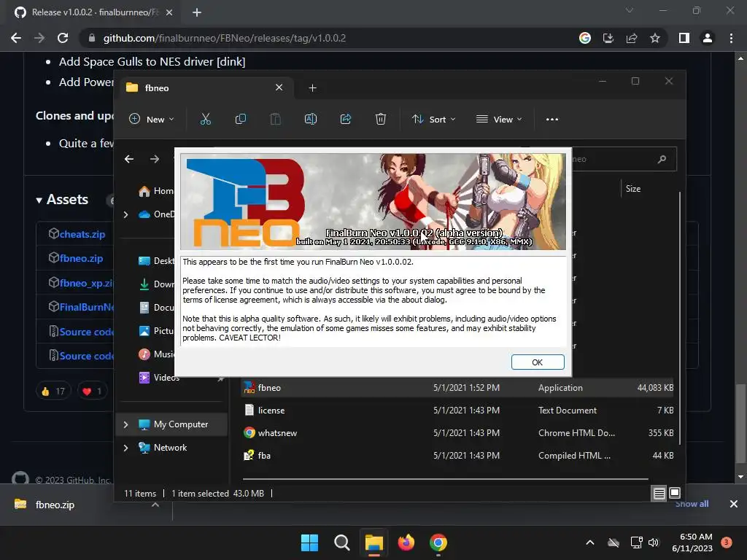Click the install/download icon in address bar

(608, 38)
